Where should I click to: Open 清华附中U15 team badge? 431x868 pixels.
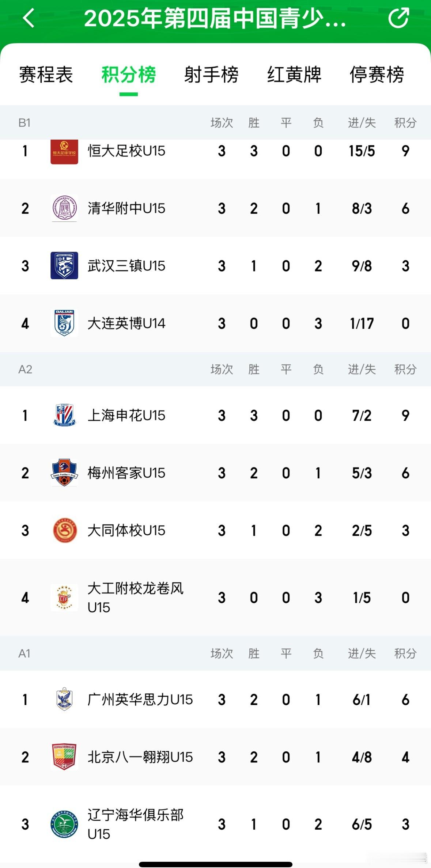point(64,208)
